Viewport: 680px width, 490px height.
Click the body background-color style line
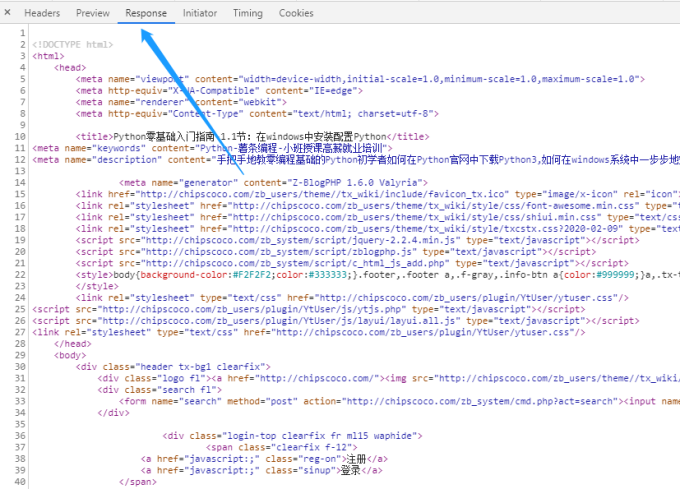click(378, 274)
